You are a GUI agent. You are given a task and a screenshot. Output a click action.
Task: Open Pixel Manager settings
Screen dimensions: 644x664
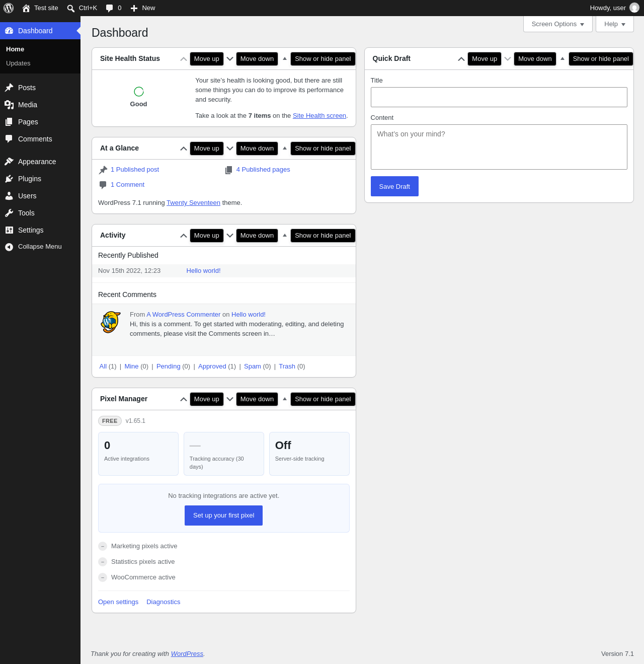118,602
